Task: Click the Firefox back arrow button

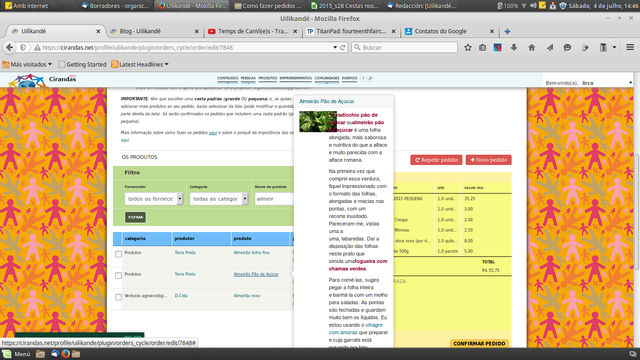Action: pos(9,47)
